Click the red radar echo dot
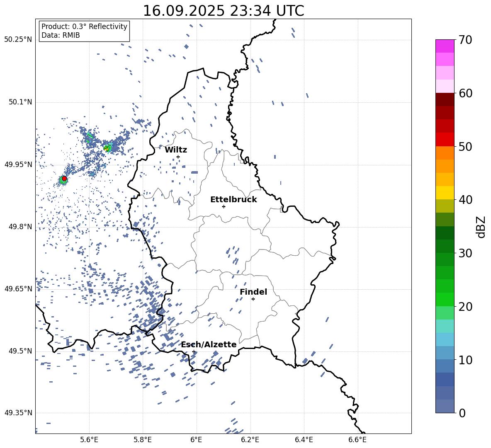Viewport: 491px width, 448px height. (x=64, y=179)
